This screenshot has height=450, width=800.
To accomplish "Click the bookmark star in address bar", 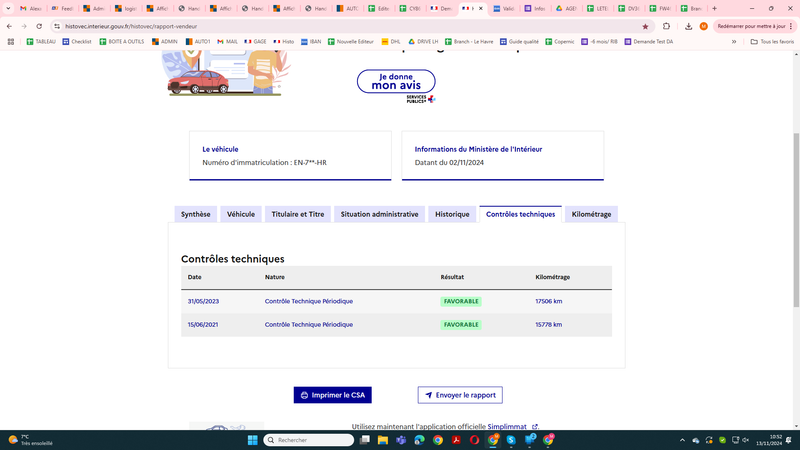I will 645,26.
